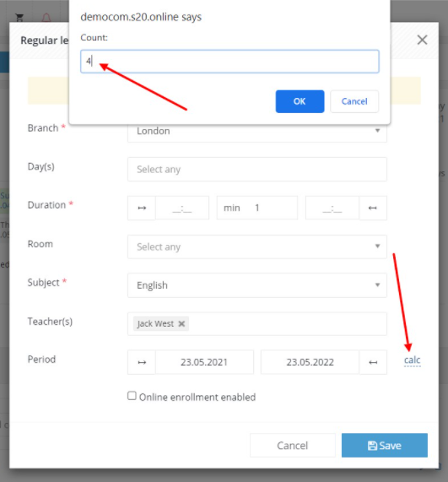This screenshot has height=482, width=448.
Task: Expand the Subject English dropdown
Action: coord(257,285)
